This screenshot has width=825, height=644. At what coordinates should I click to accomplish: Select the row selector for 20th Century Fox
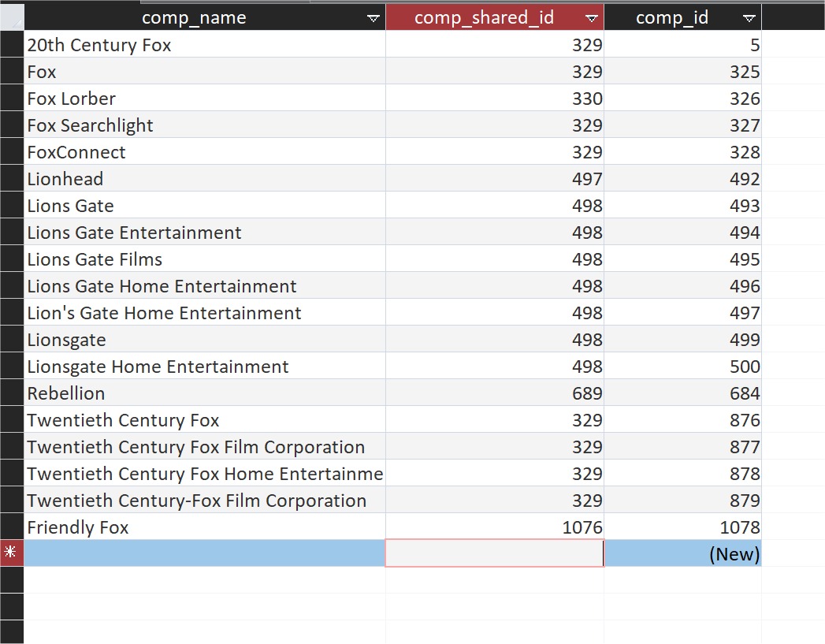tap(11, 45)
